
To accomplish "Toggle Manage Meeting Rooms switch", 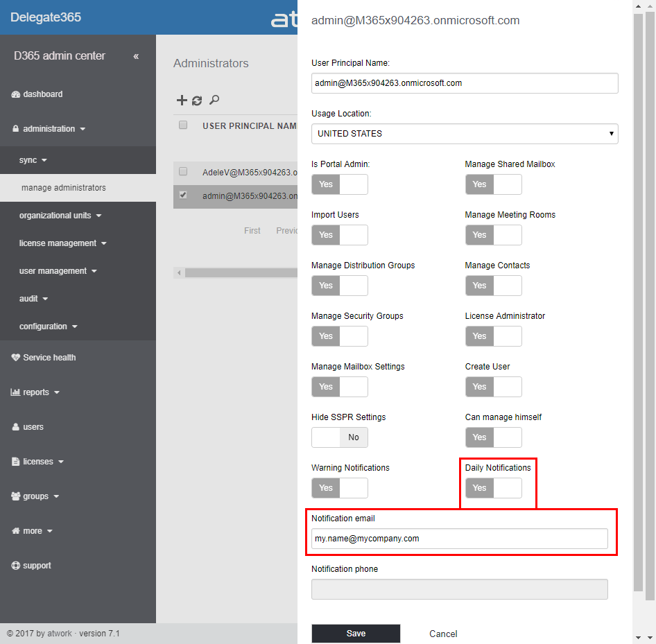I will 493,235.
